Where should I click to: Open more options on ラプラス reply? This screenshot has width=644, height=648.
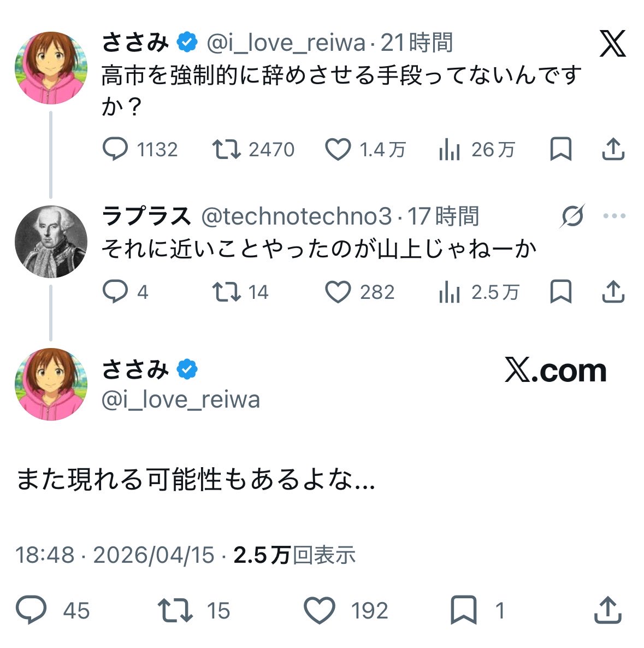click(614, 216)
